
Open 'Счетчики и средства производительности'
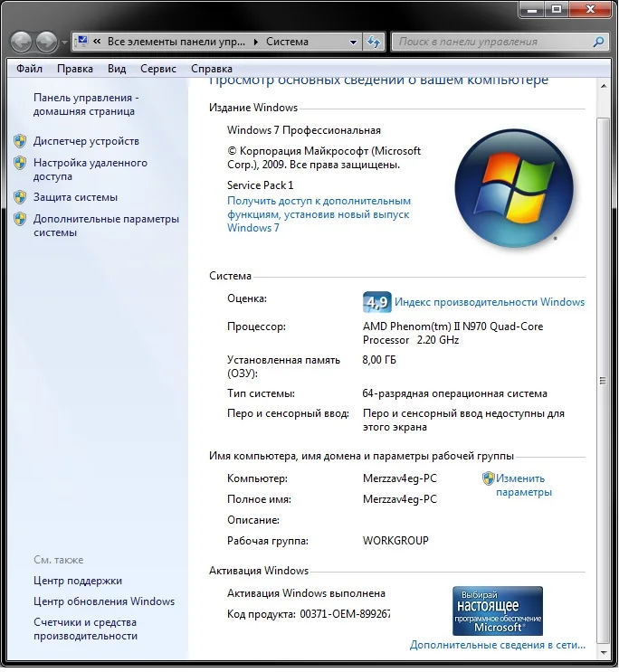point(85,629)
